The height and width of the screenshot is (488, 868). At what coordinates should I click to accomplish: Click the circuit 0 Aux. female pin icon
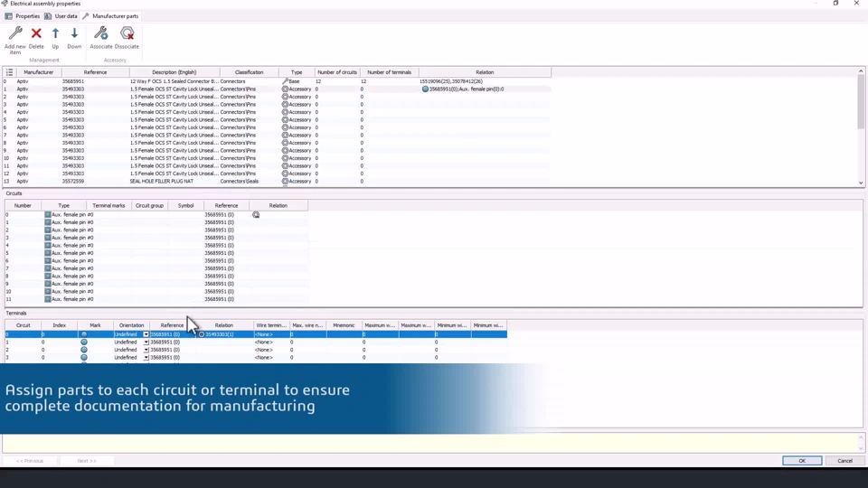pyautogui.click(x=48, y=215)
